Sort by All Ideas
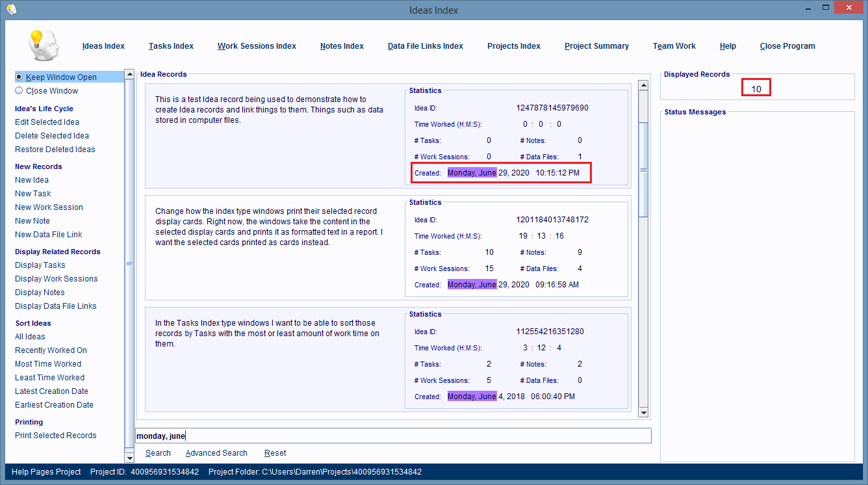 (x=30, y=337)
